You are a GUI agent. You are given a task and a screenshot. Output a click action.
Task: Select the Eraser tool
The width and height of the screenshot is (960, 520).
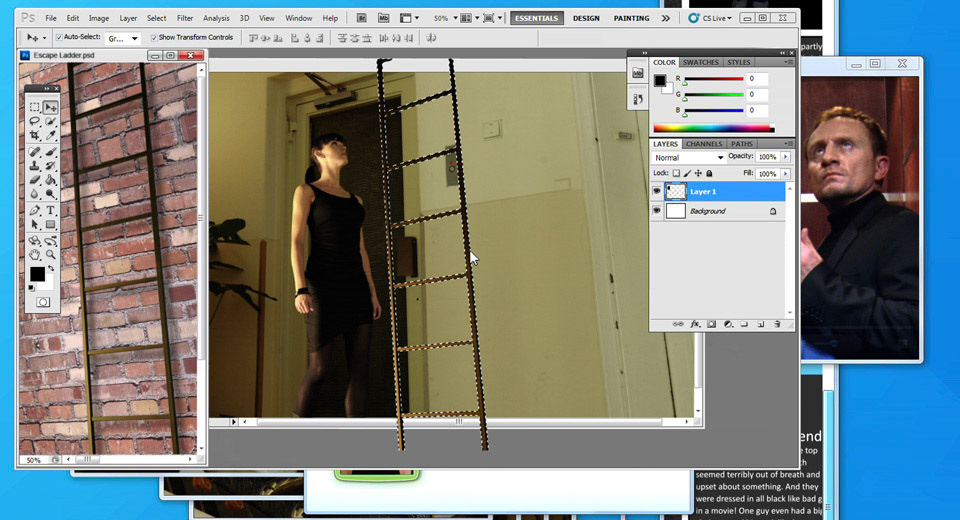34,179
